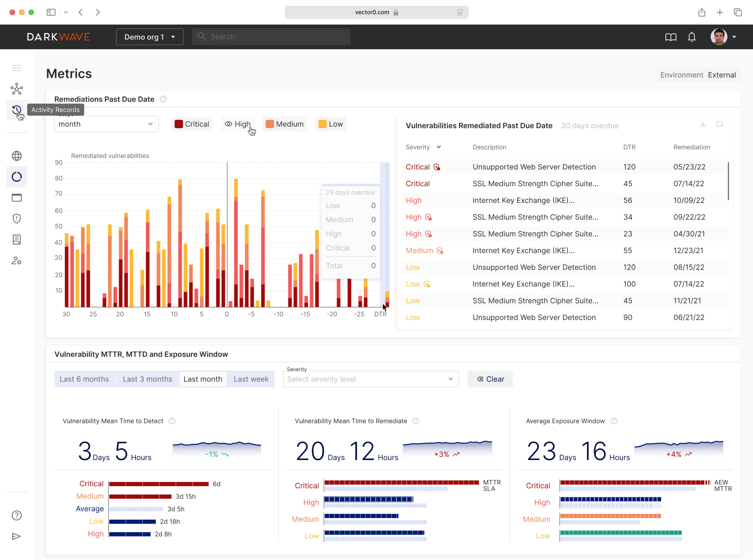Open the globe icon in sidebar

click(16, 156)
